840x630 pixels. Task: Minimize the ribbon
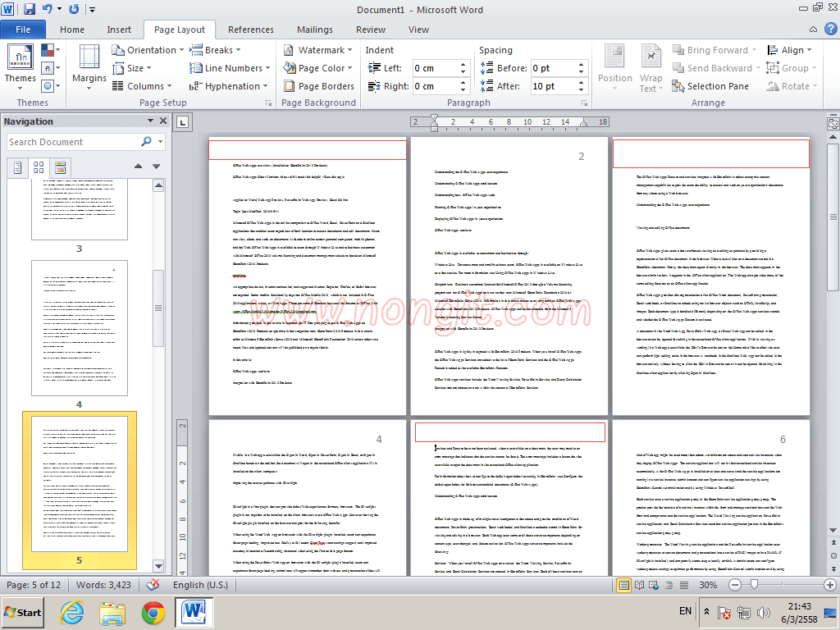813,30
